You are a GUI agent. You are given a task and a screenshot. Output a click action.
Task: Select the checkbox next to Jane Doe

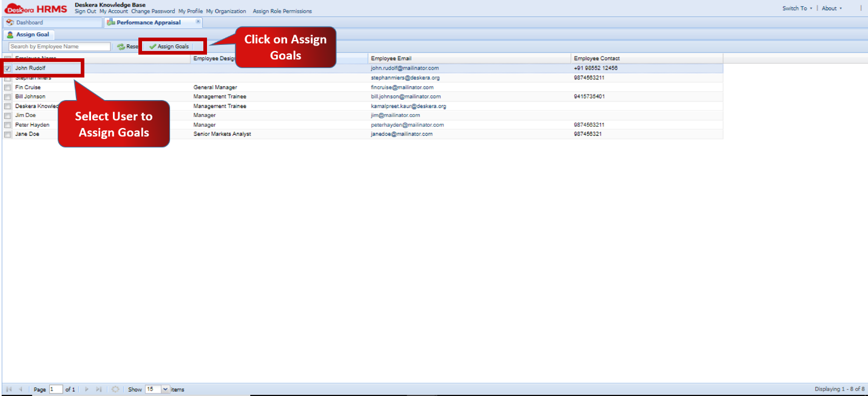(7, 133)
